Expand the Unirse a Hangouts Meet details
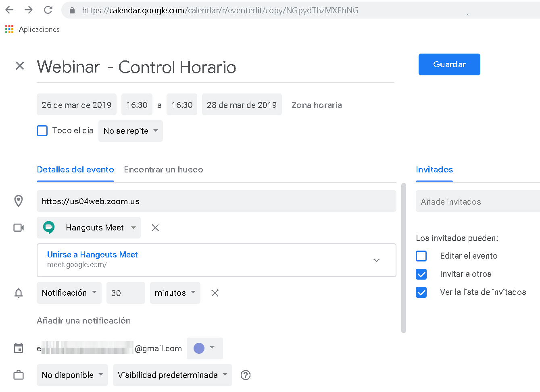540x392 pixels. pyautogui.click(x=377, y=260)
